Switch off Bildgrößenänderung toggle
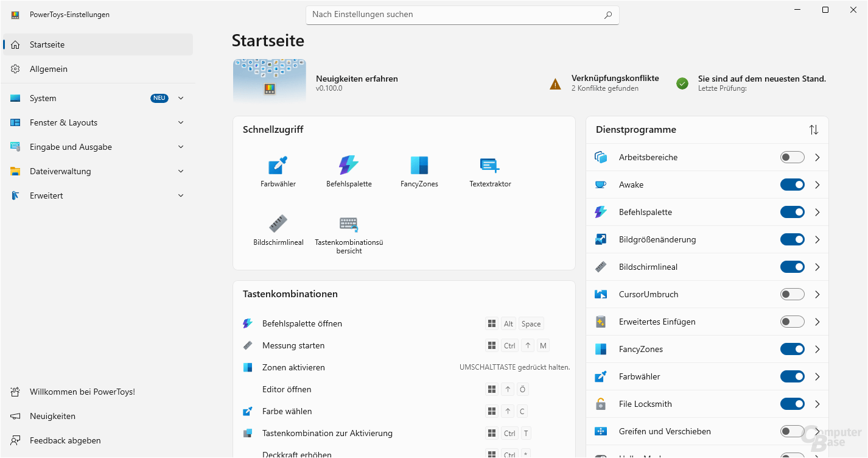 pyautogui.click(x=793, y=239)
